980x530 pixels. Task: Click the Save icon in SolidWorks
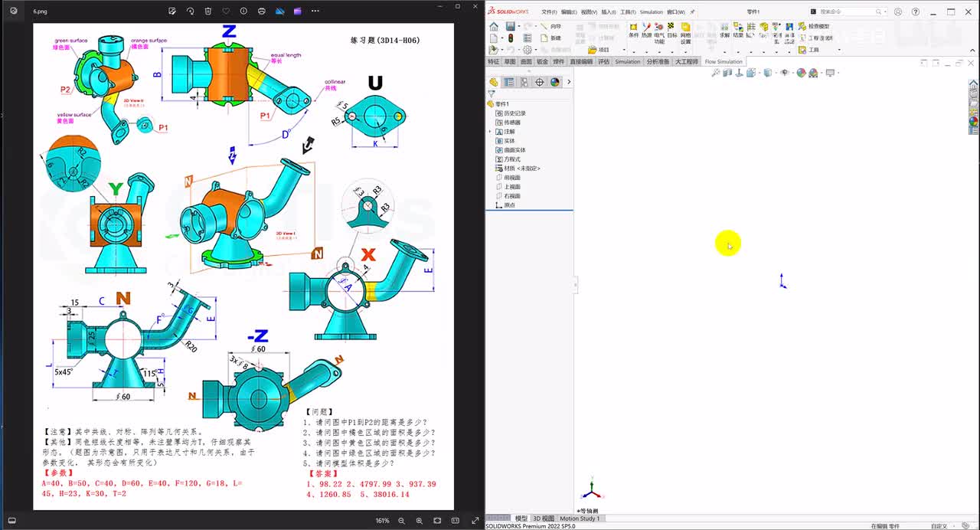[x=510, y=27]
